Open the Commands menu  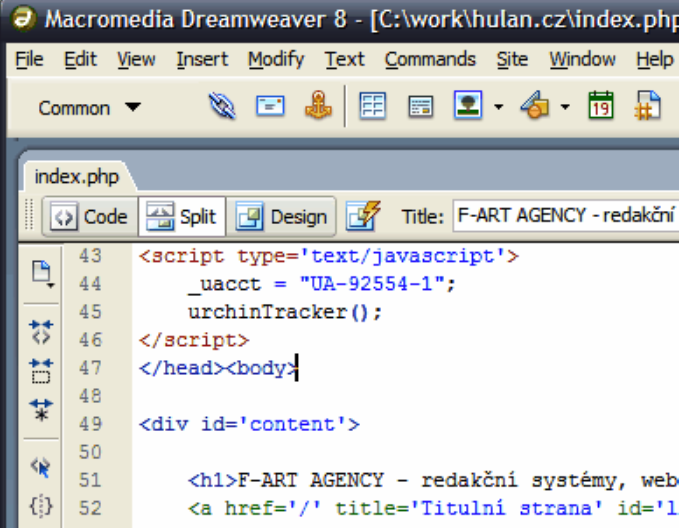pyautogui.click(x=430, y=59)
